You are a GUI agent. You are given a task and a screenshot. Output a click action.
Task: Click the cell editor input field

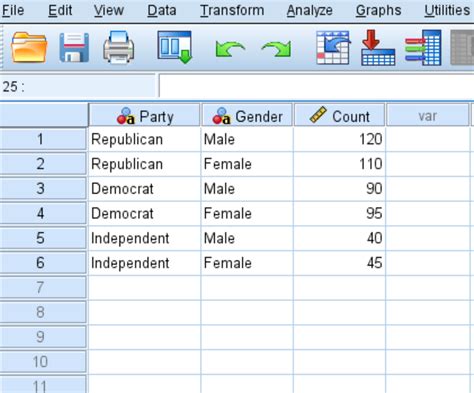317,86
